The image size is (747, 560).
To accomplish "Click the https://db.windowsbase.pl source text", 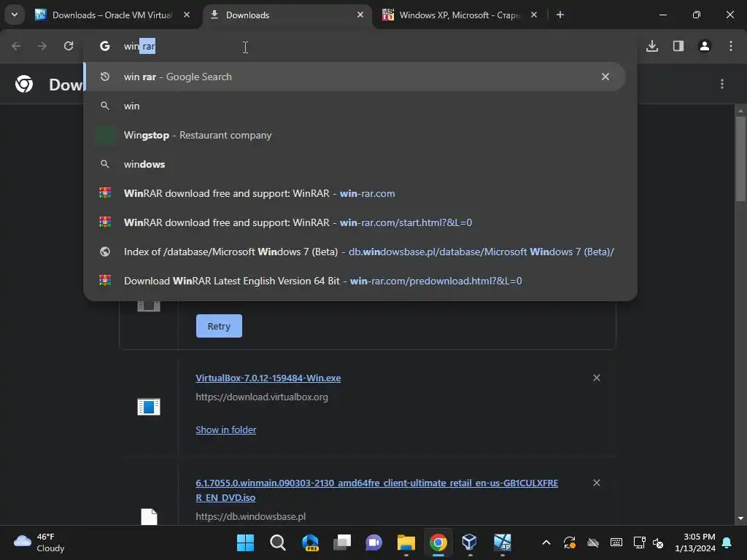I will click(x=251, y=517).
